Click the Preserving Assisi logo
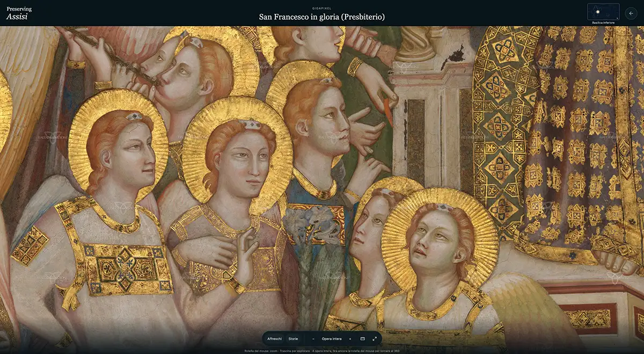 tap(19, 13)
